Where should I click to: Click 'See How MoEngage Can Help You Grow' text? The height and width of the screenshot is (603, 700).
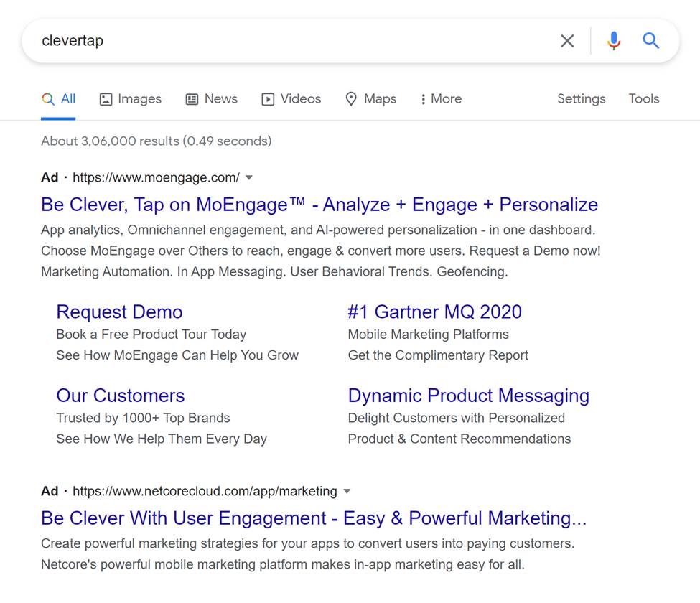click(177, 355)
